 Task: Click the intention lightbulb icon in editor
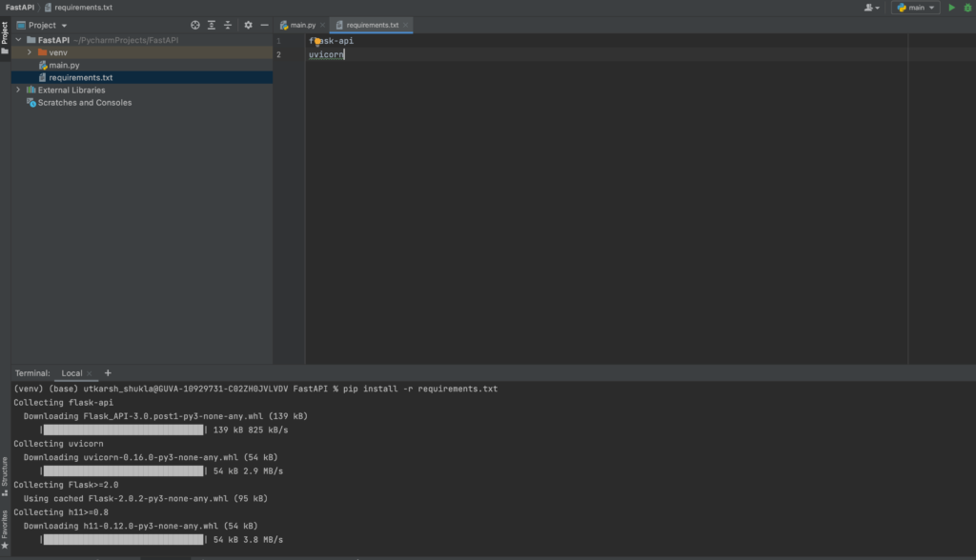pos(316,42)
